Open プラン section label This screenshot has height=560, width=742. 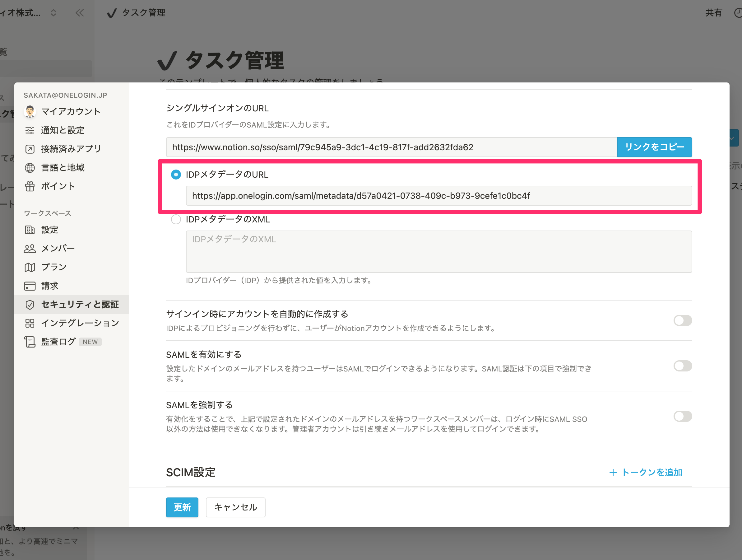(54, 267)
